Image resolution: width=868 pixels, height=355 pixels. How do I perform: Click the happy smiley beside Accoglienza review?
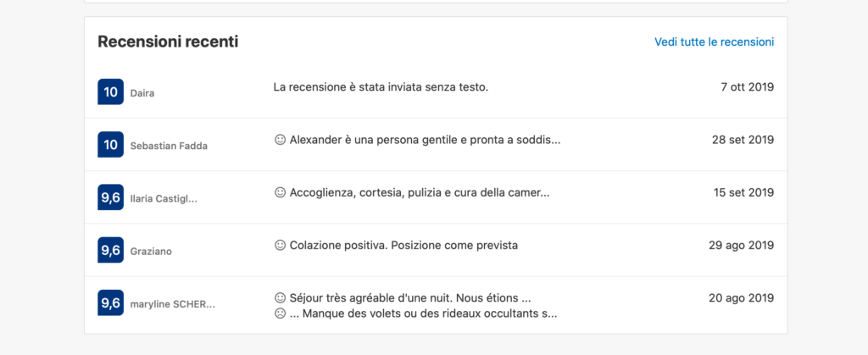coord(280,192)
